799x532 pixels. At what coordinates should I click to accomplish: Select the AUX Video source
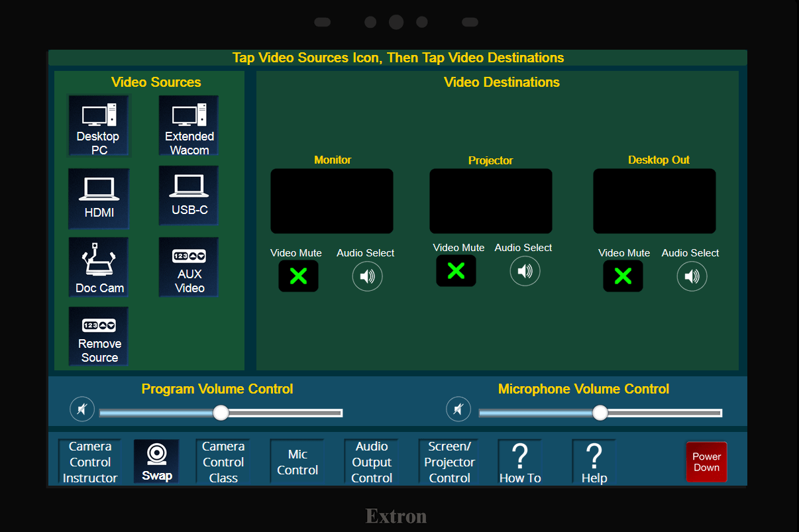pos(189,267)
